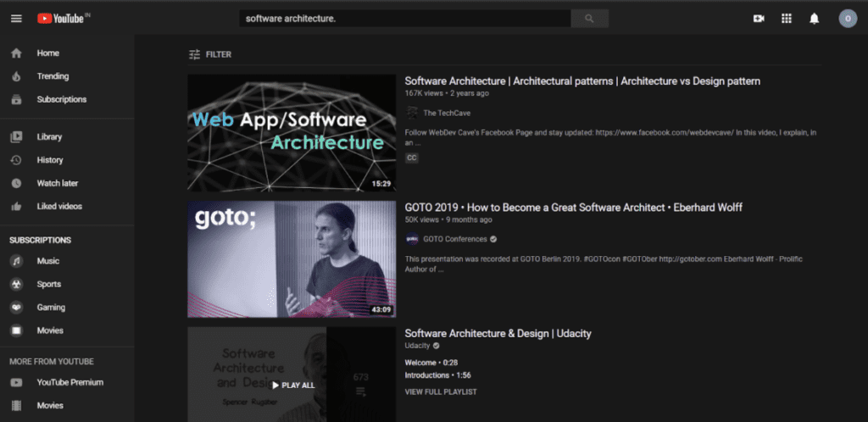Open the notifications bell
The width and height of the screenshot is (868, 422).
(814, 19)
